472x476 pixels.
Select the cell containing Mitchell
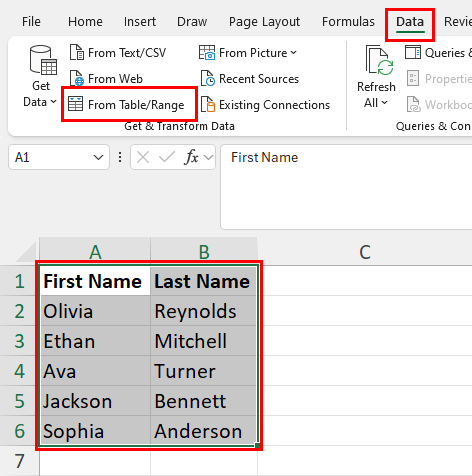pyautogui.click(x=204, y=341)
